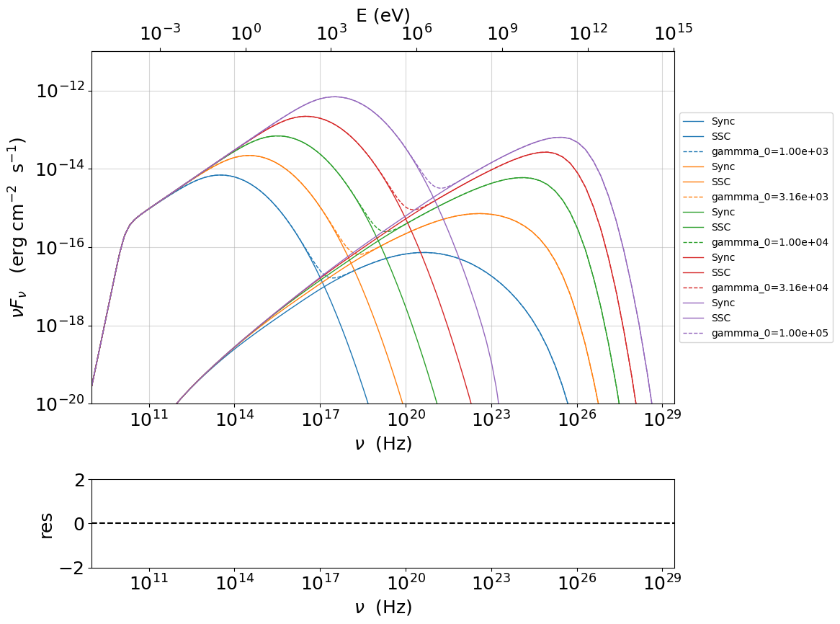The width and height of the screenshot is (840, 624).
Task: Click the 10²⁹ tick under the main plot
Action: click(662, 419)
